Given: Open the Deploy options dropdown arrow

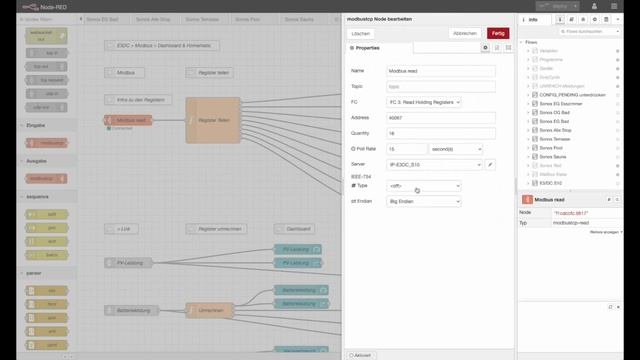Looking at the screenshot, I should (575, 6).
